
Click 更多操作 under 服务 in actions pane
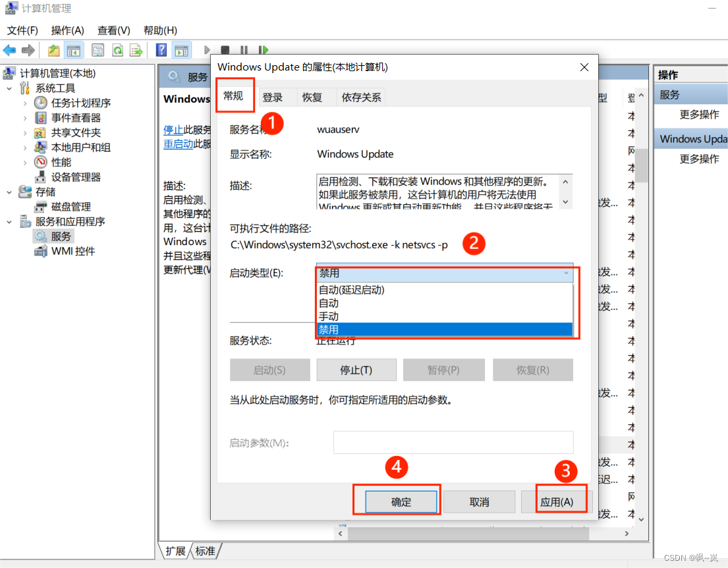(699, 114)
